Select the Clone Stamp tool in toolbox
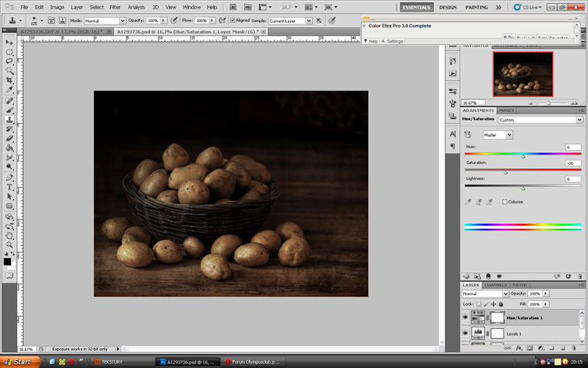 tap(10, 119)
